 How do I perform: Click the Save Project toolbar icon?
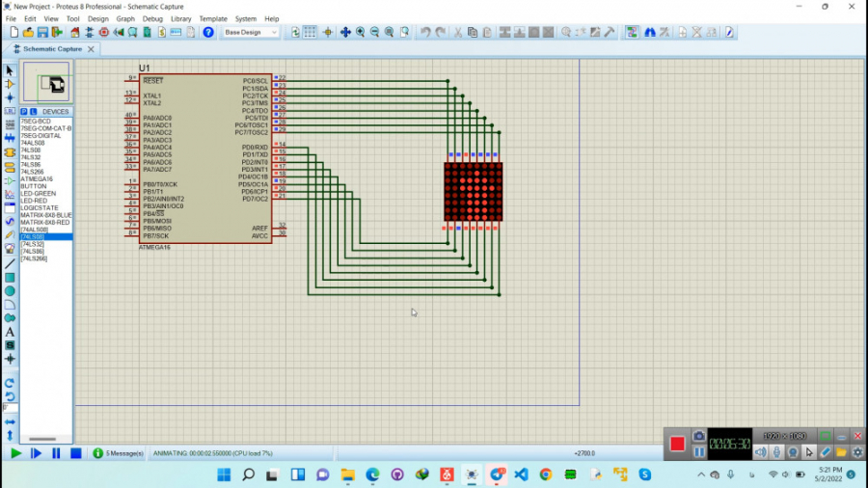[43, 32]
